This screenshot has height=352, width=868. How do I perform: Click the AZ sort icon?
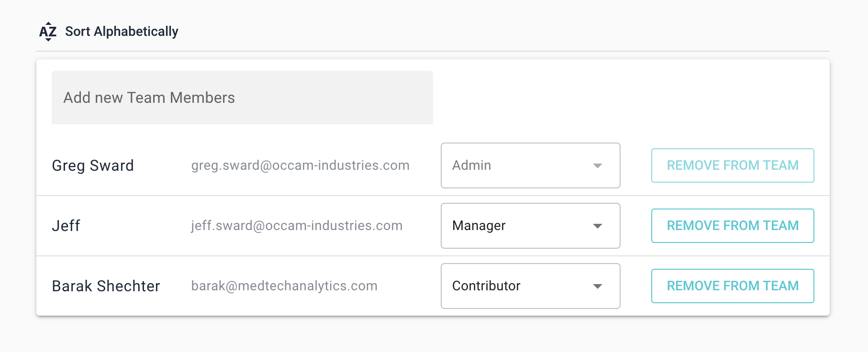tap(48, 32)
